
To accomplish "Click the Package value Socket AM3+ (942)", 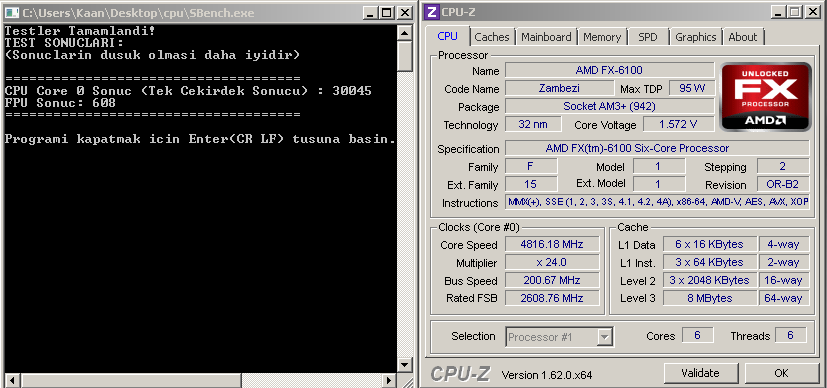I will coord(609,106).
